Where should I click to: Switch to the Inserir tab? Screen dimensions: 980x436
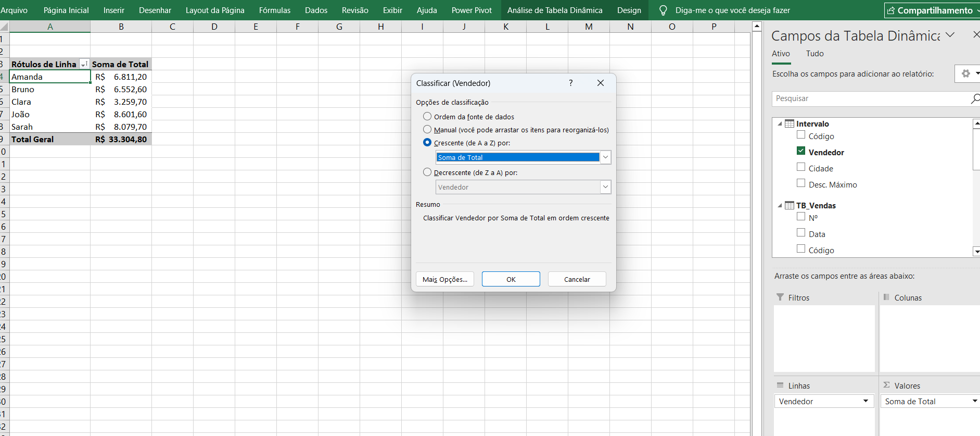(113, 10)
